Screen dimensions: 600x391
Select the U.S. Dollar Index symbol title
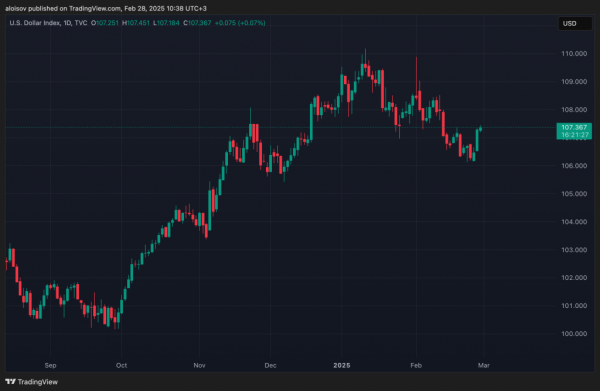[x=35, y=23]
